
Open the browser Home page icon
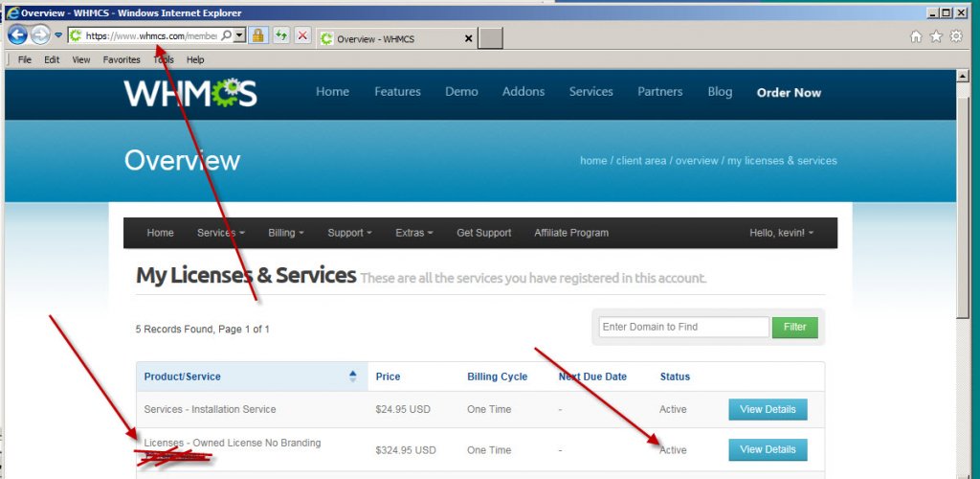(x=916, y=37)
